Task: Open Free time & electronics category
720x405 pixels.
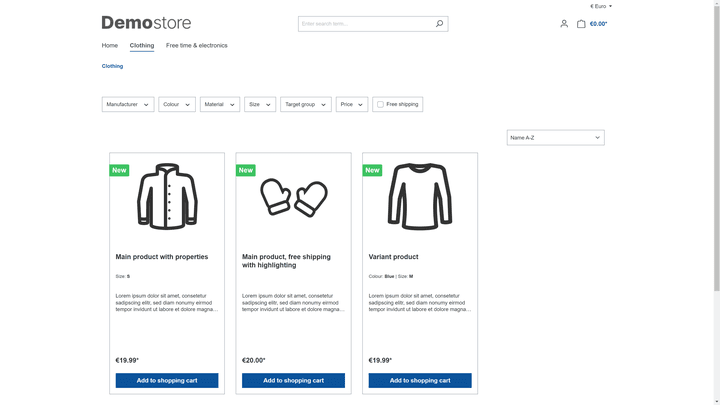Action: click(197, 45)
